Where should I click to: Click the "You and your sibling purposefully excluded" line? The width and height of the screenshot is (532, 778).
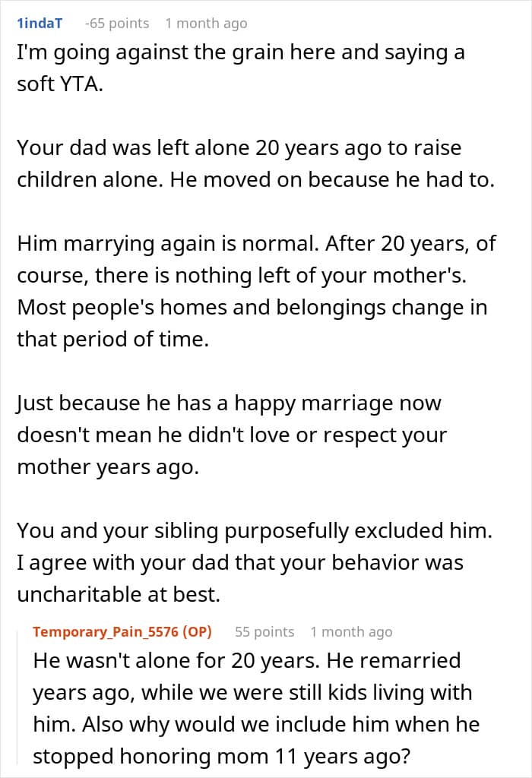[x=255, y=531]
